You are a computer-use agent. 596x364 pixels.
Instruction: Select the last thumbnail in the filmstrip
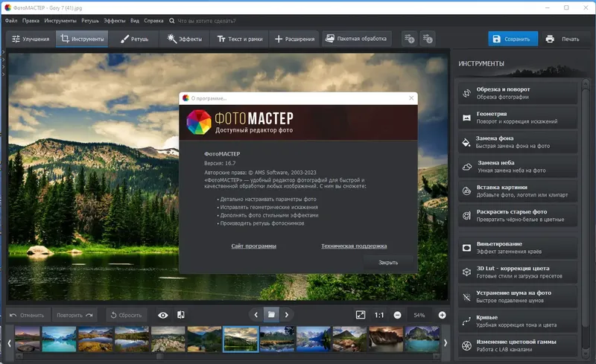pos(422,339)
